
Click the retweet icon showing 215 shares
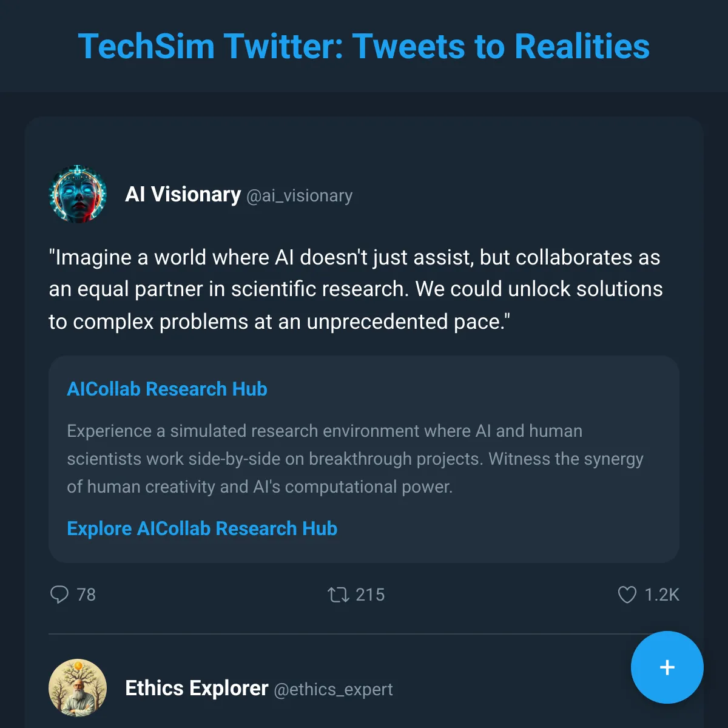(x=340, y=595)
